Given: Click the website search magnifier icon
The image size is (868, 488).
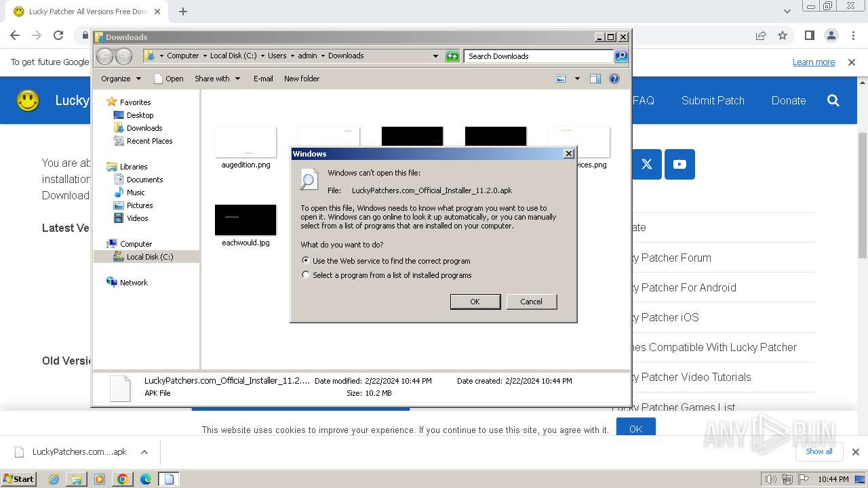Looking at the screenshot, I should (x=833, y=100).
